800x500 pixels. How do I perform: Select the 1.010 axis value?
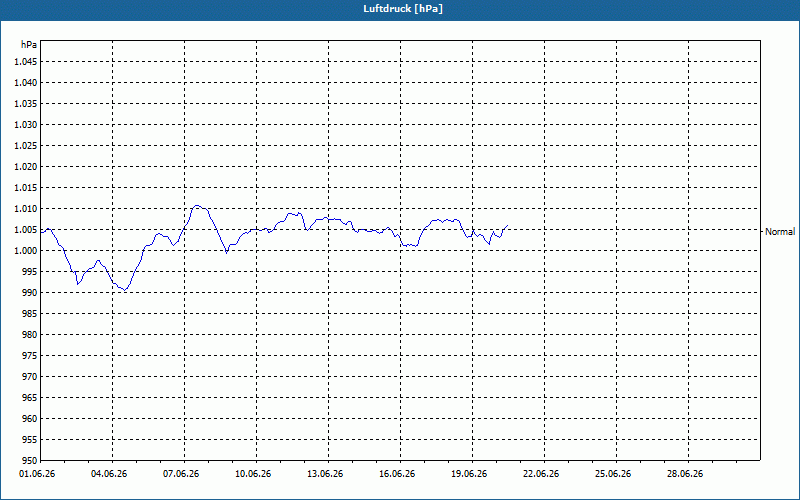tap(26, 209)
